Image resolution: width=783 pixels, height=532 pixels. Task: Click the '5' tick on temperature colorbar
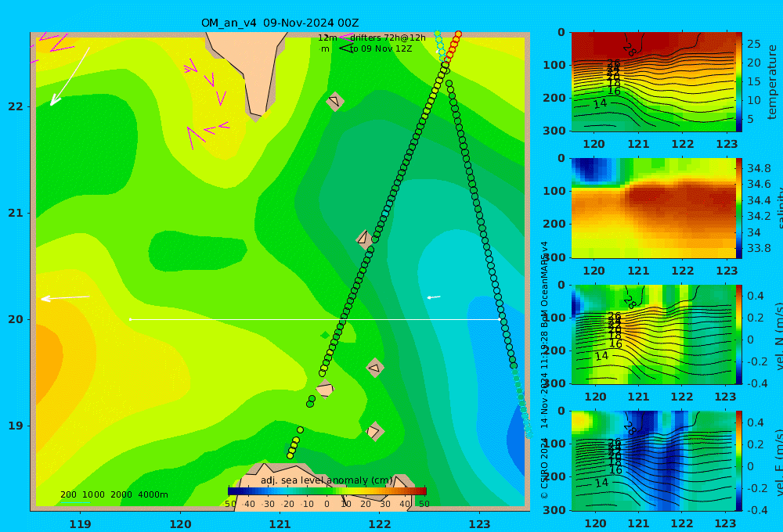[751, 119]
